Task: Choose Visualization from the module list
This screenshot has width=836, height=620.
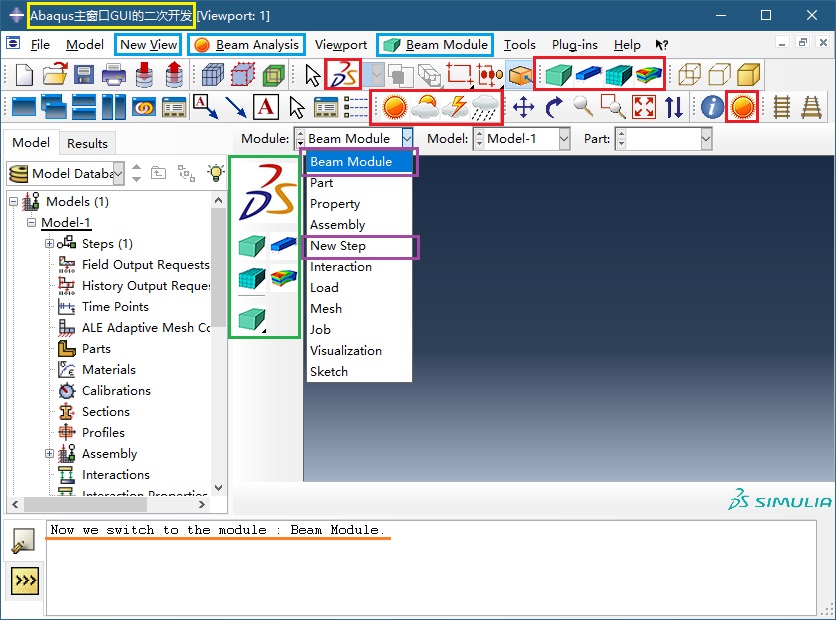Action: point(346,351)
